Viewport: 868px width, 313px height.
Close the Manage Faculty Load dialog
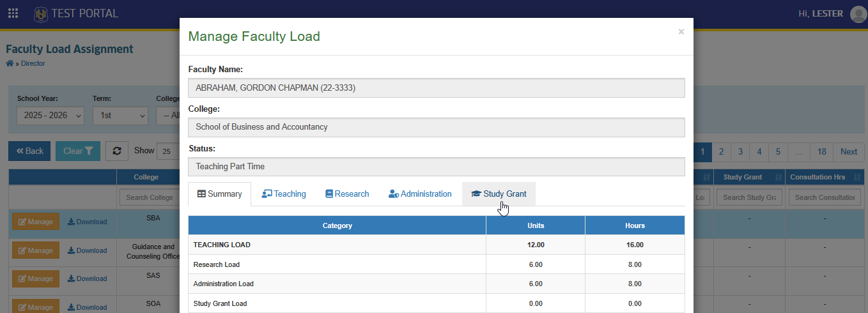coord(681,31)
